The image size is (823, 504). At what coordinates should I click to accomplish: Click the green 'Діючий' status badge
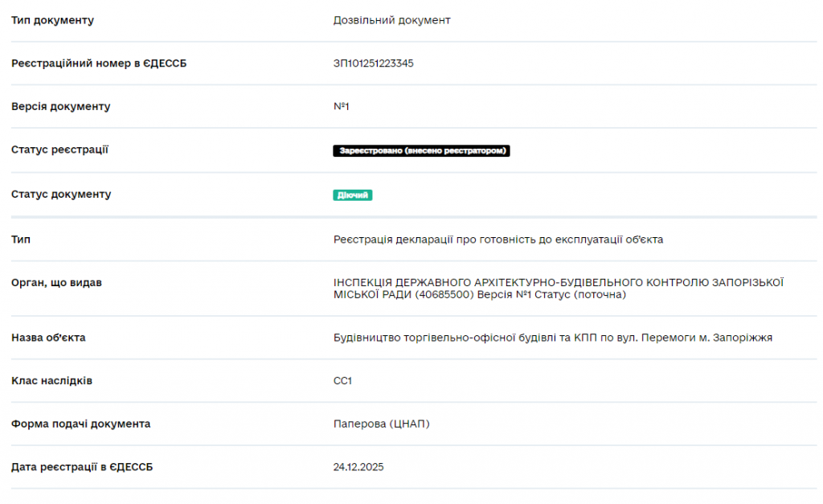353,195
